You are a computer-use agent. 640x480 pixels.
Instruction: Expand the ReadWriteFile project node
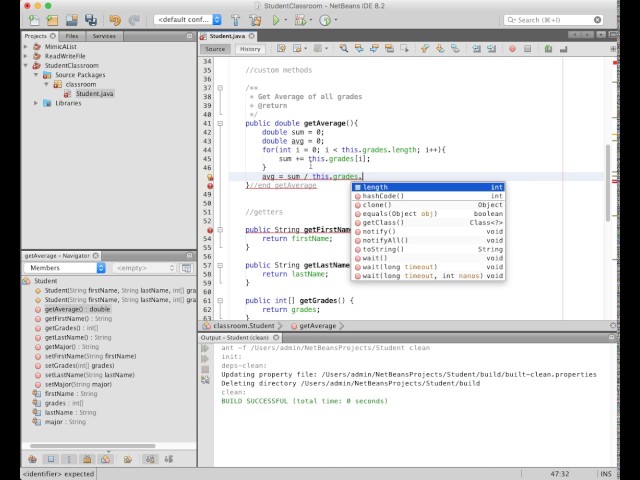click(x=26, y=56)
